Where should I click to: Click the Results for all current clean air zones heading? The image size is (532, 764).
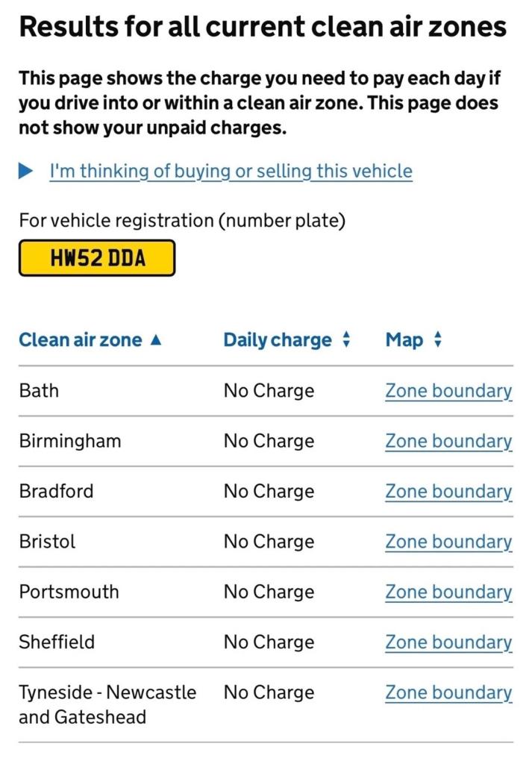(x=263, y=28)
